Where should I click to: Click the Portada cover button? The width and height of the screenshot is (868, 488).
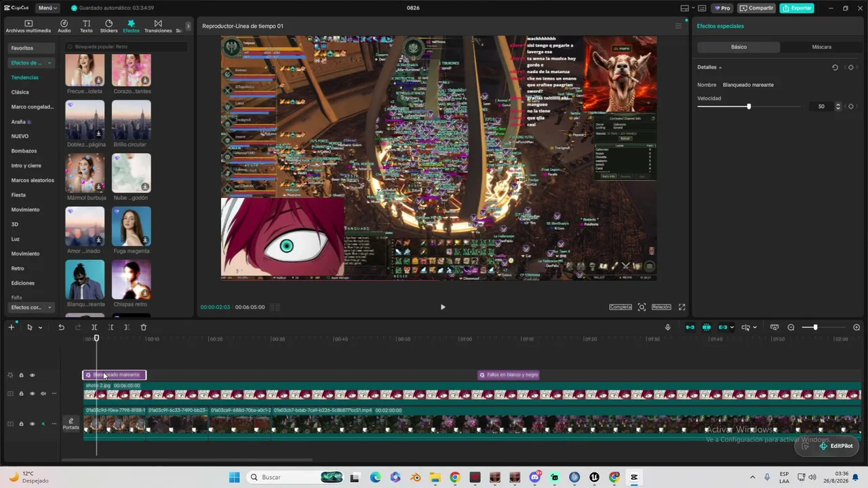pyautogui.click(x=71, y=424)
